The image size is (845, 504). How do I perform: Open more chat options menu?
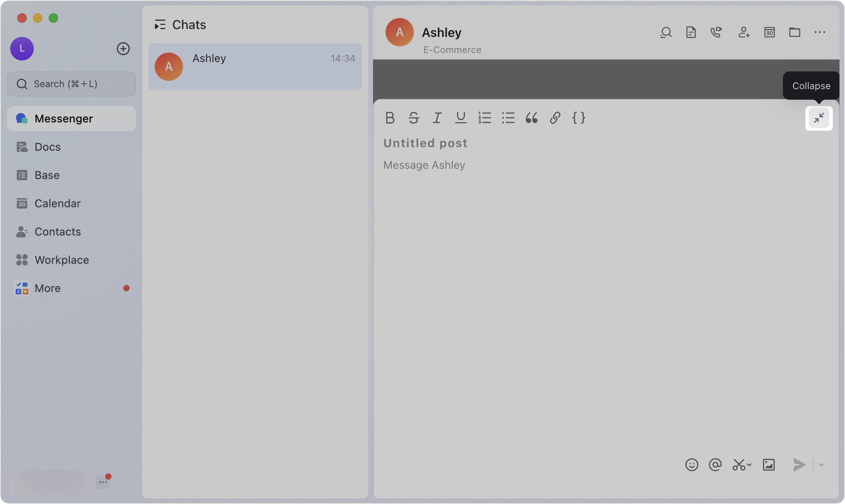pos(820,32)
